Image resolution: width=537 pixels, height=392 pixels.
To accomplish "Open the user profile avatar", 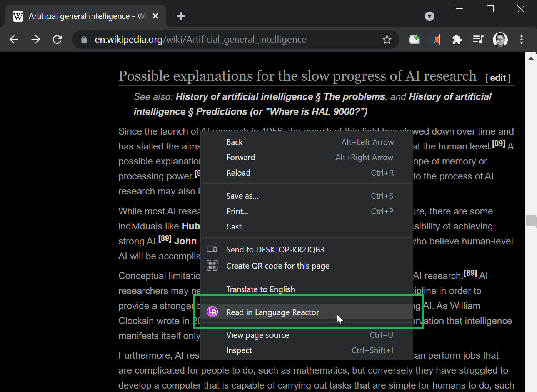I will (x=500, y=40).
